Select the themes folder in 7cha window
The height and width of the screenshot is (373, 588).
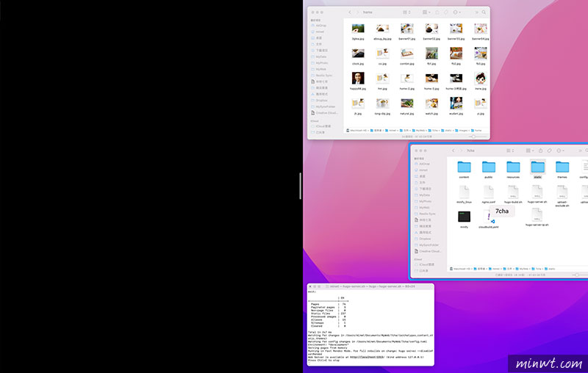[562, 167]
